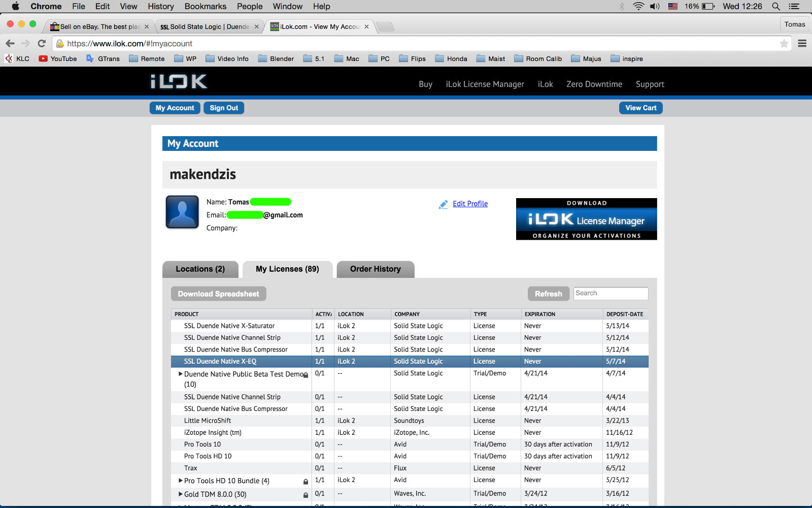Click the Sign Out button
This screenshot has height=508, width=812.
(224, 108)
